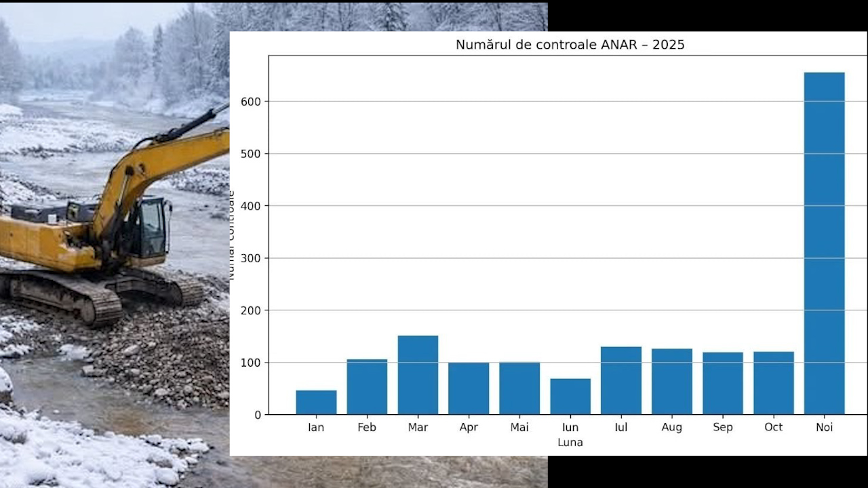
Task: Click the 0 tick label on the y-axis
Action: 257,415
